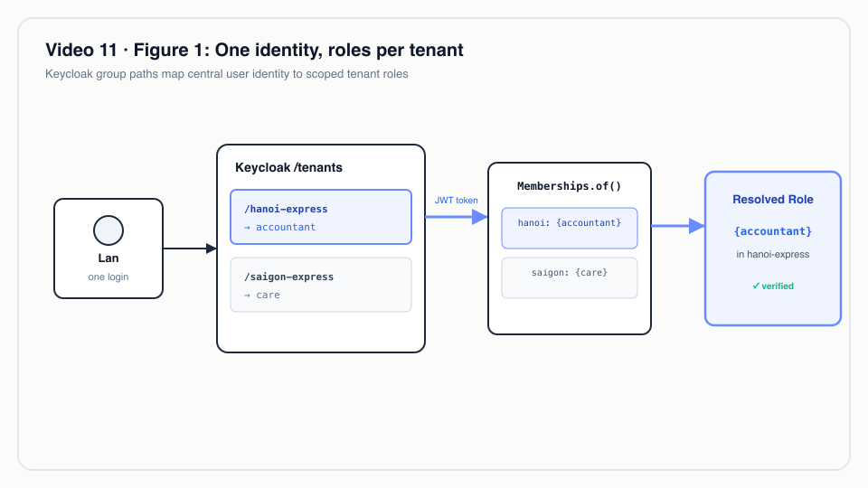Viewport: 868px width, 488px height.
Task: Select the /saigon-express group card
Action: pyautogui.click(x=321, y=285)
